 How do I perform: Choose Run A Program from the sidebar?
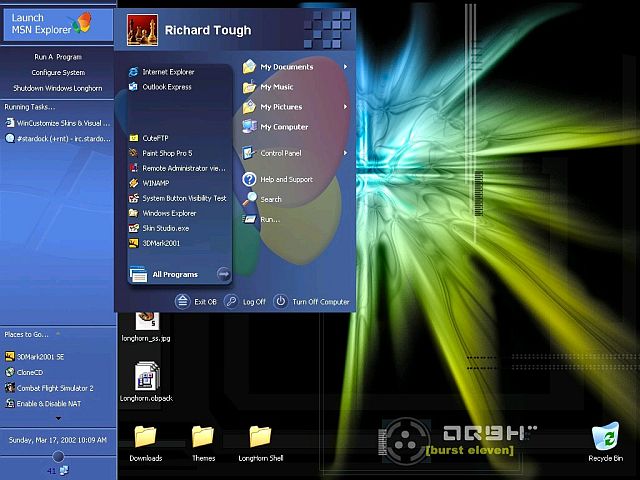58,57
